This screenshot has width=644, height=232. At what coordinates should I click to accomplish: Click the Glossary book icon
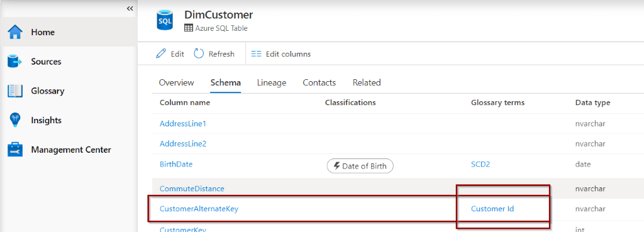click(15, 91)
